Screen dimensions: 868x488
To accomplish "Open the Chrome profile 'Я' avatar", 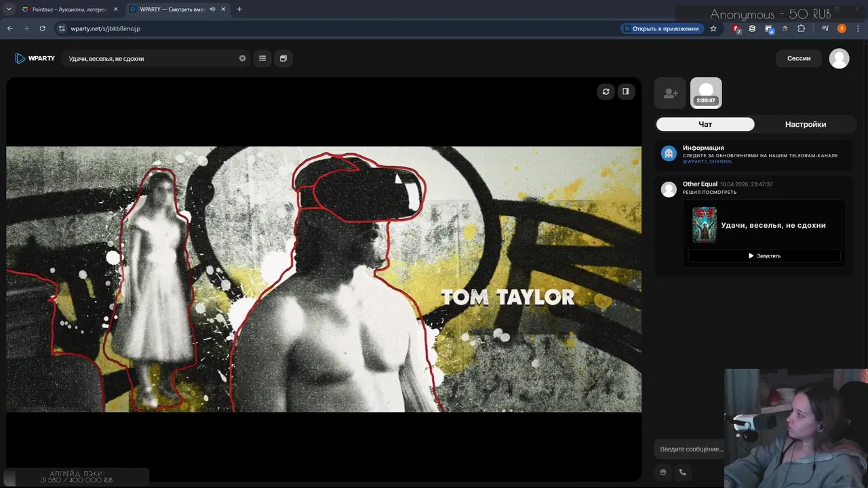I will point(842,28).
